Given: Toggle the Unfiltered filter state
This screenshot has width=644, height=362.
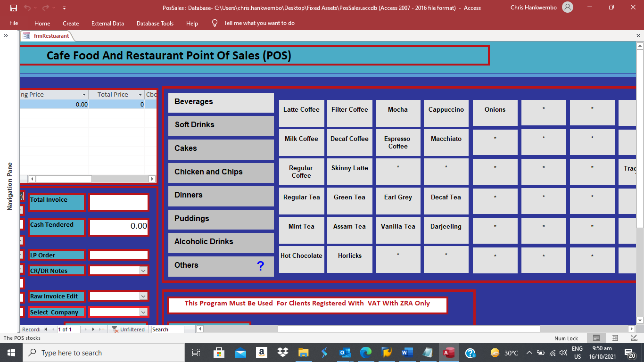Looking at the screenshot, I should point(128,329).
